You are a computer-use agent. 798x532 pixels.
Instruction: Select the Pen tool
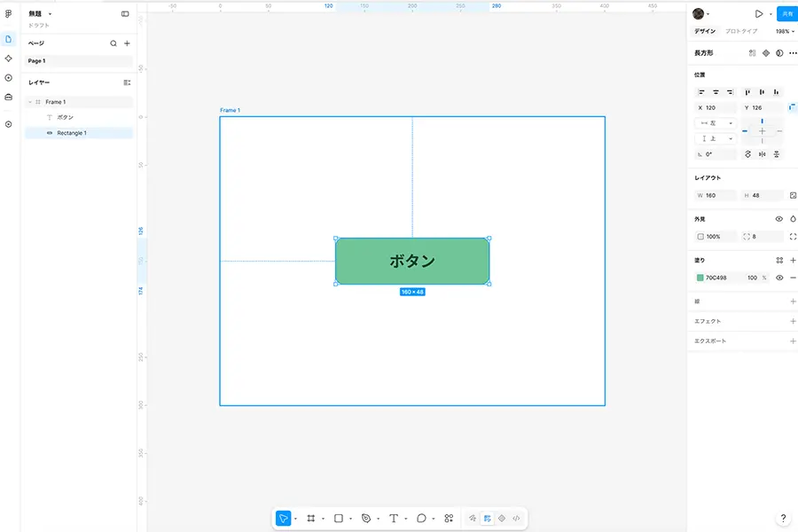tap(366, 518)
